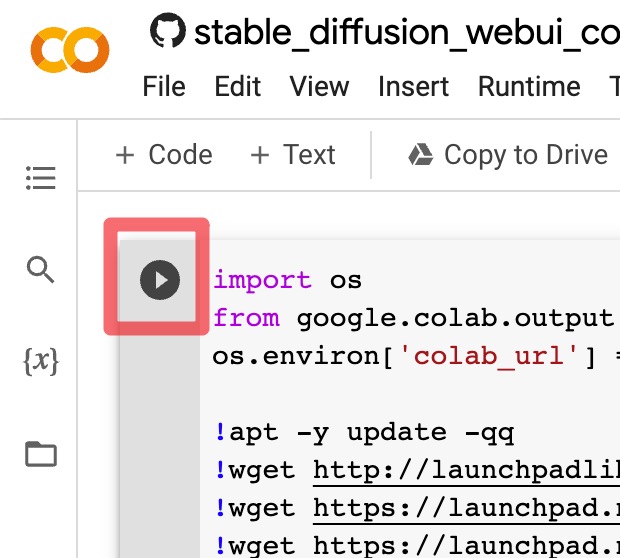
Task: Click Copy to Drive button
Action: (x=508, y=155)
